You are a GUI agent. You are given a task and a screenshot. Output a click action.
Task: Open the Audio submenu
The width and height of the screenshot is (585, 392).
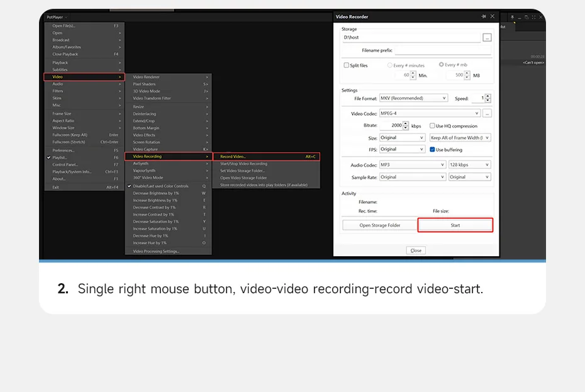click(x=84, y=84)
